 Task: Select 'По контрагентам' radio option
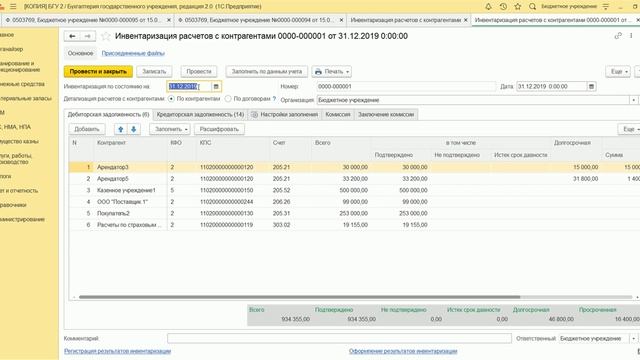(171, 99)
